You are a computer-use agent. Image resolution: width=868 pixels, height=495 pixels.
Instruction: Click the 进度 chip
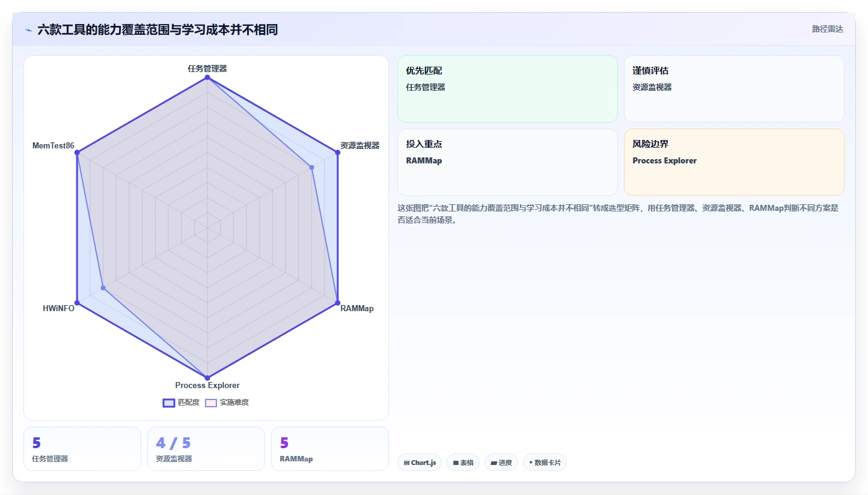(501, 463)
